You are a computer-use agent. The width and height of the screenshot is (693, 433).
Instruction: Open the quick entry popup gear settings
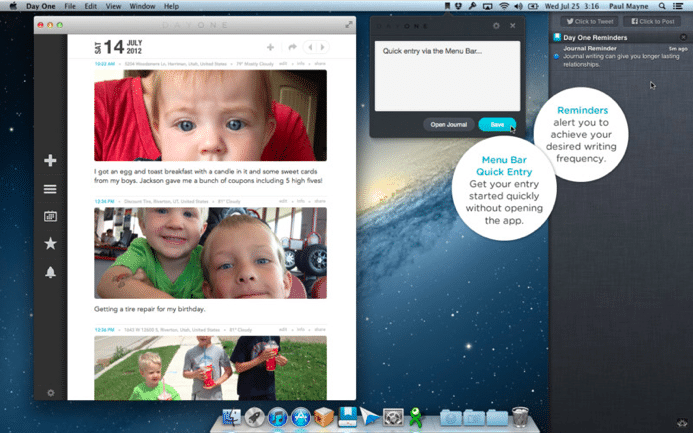pos(497,26)
